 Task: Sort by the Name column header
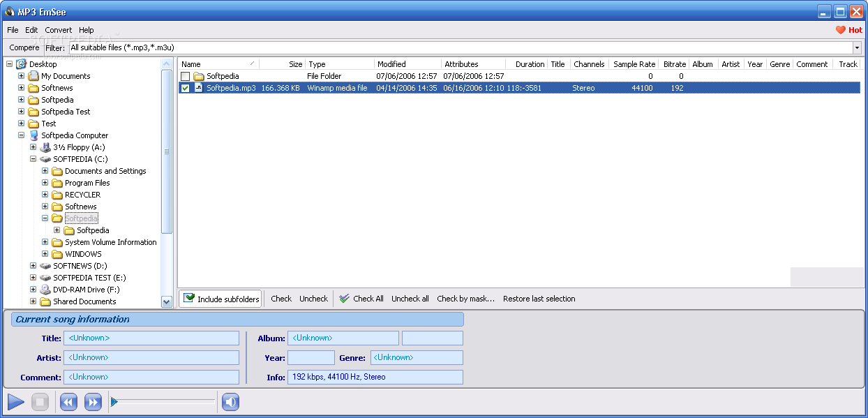(x=218, y=64)
